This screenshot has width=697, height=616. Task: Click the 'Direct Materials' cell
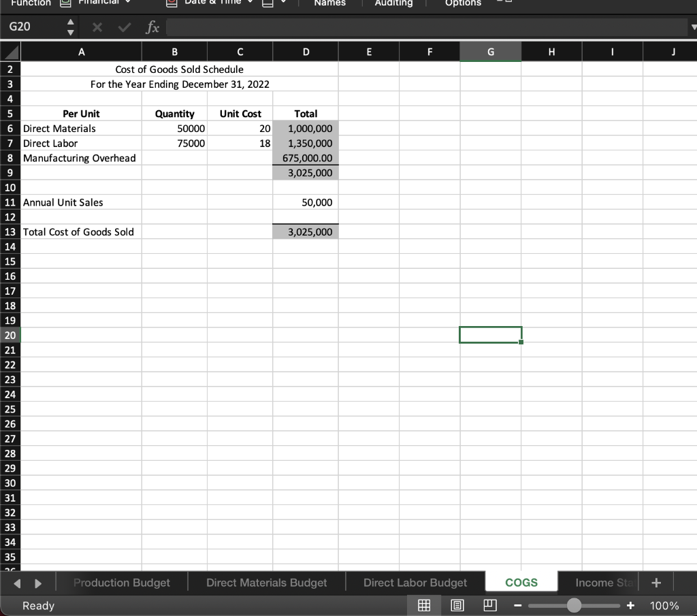pyautogui.click(x=82, y=129)
